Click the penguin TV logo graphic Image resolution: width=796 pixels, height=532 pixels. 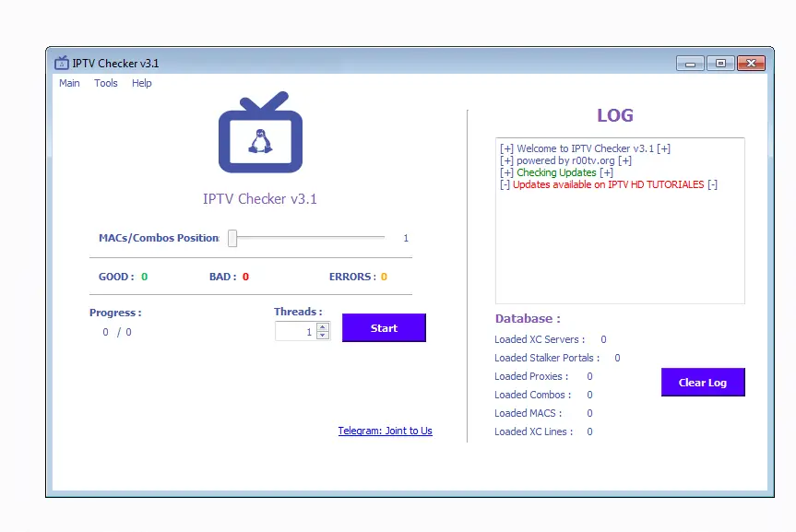coord(259,135)
